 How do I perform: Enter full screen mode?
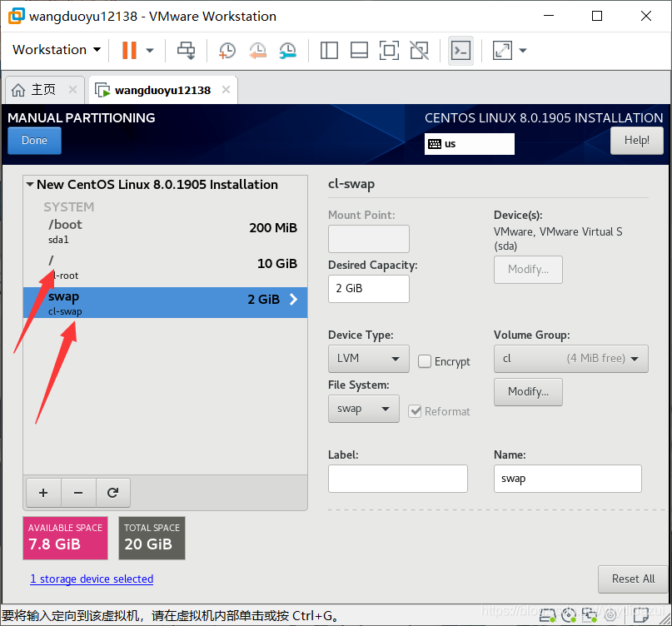pyautogui.click(x=389, y=50)
